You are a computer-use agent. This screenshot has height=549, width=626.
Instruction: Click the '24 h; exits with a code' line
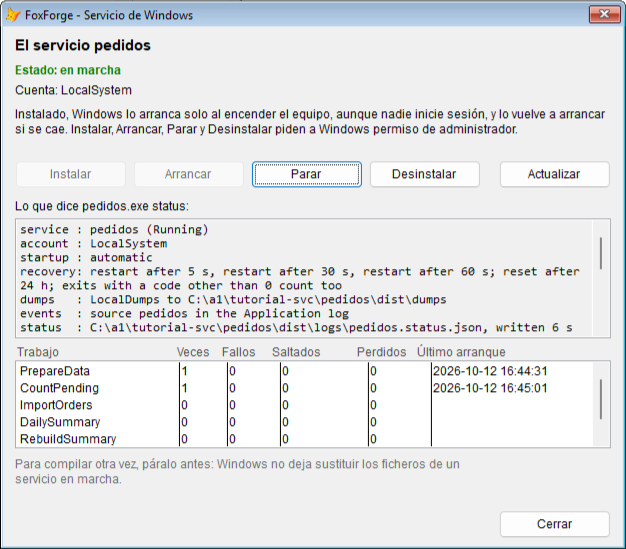[x=181, y=285]
